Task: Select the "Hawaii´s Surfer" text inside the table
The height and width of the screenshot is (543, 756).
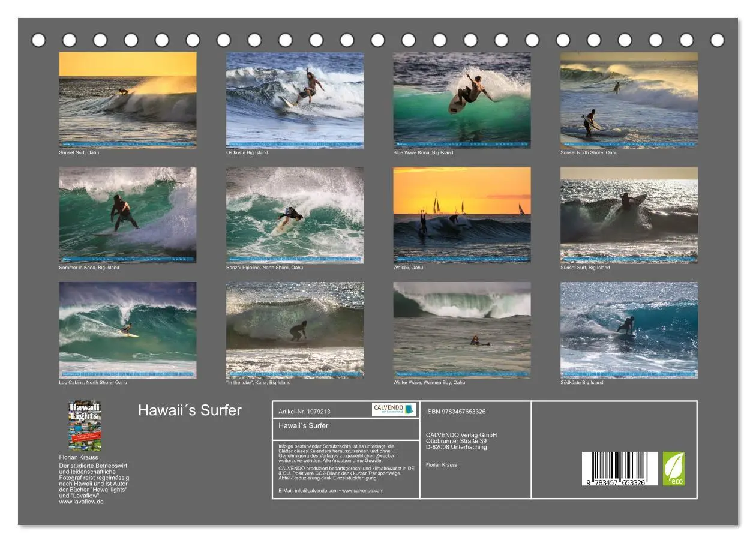Action: 303,425
